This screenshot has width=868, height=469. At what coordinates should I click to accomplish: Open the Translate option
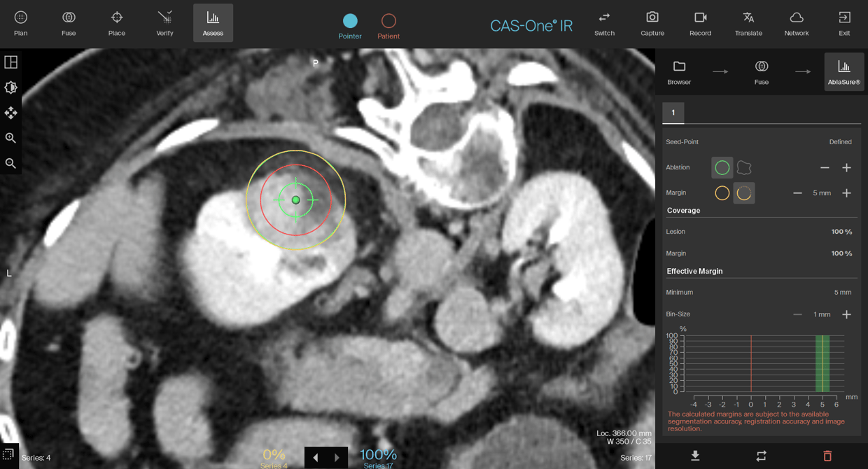pos(748,23)
